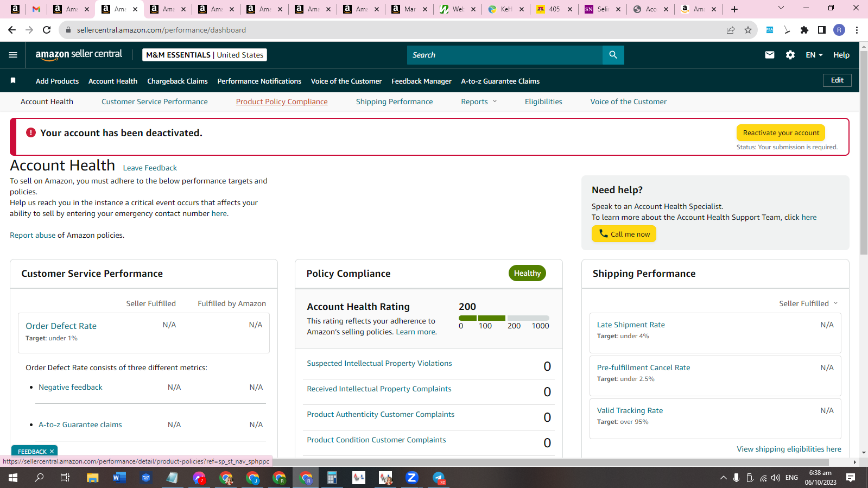Open the Late Shipment Rate link
The height and width of the screenshot is (488, 868).
coord(631,325)
